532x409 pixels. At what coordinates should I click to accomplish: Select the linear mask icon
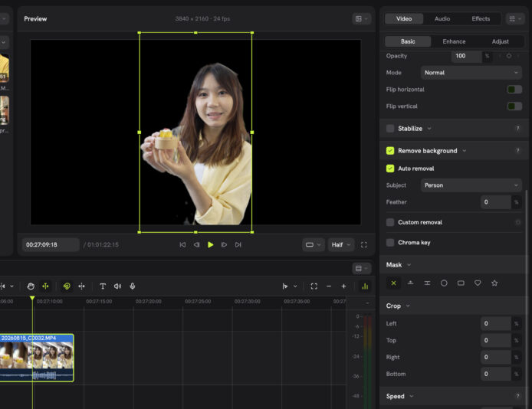pos(410,283)
